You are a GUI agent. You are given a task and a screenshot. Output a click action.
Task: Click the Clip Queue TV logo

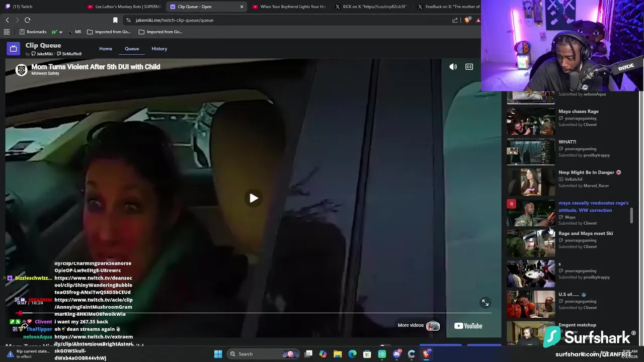coord(14,49)
